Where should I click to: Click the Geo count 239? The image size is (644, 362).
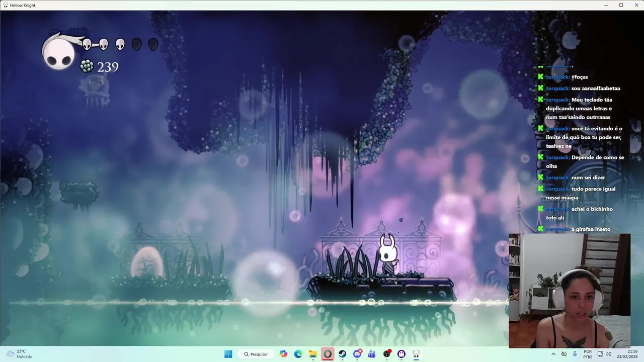click(108, 67)
